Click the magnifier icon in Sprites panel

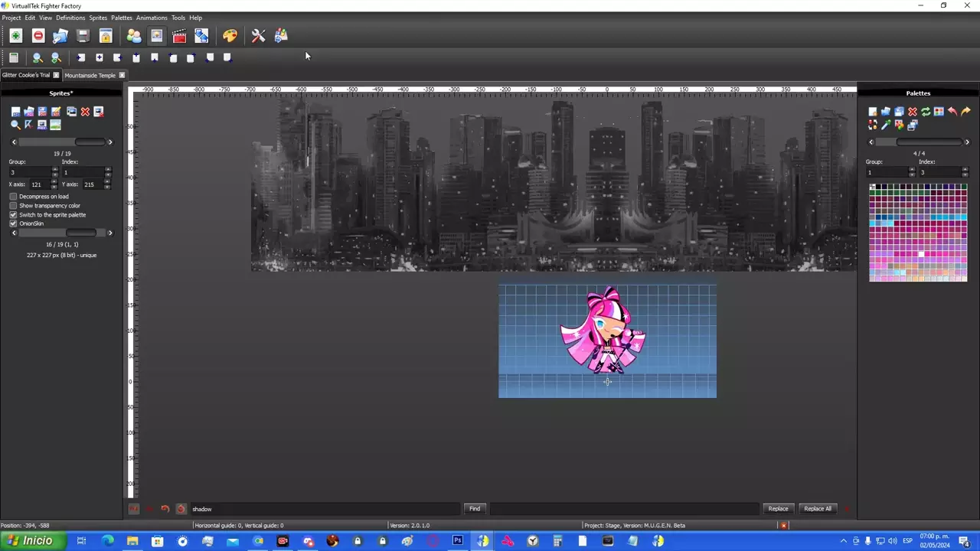pyautogui.click(x=15, y=125)
